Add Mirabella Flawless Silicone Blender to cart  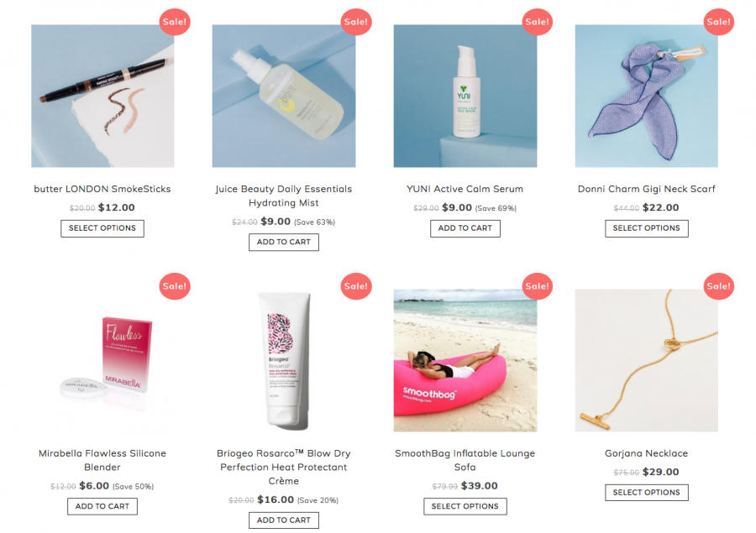[102, 506]
